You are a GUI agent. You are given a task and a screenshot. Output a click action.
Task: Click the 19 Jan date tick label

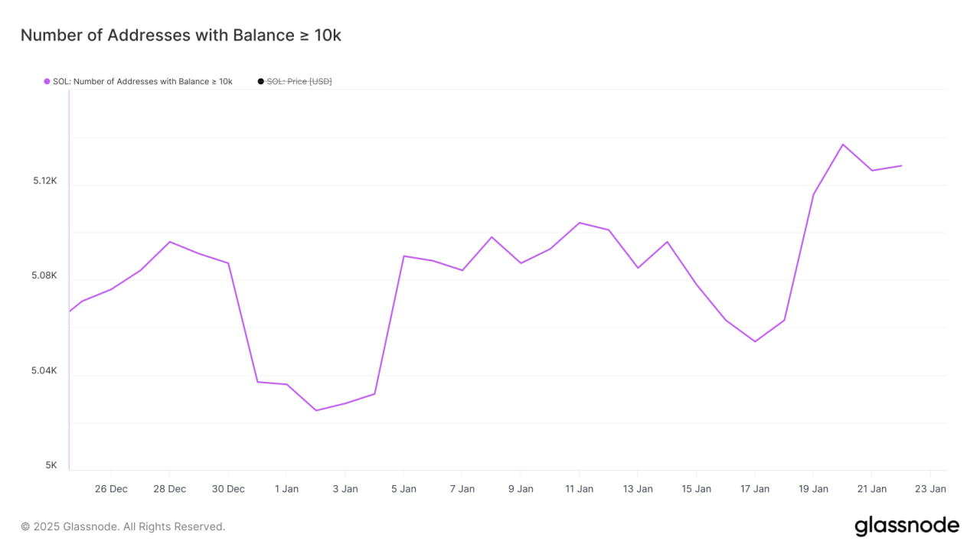(x=813, y=489)
